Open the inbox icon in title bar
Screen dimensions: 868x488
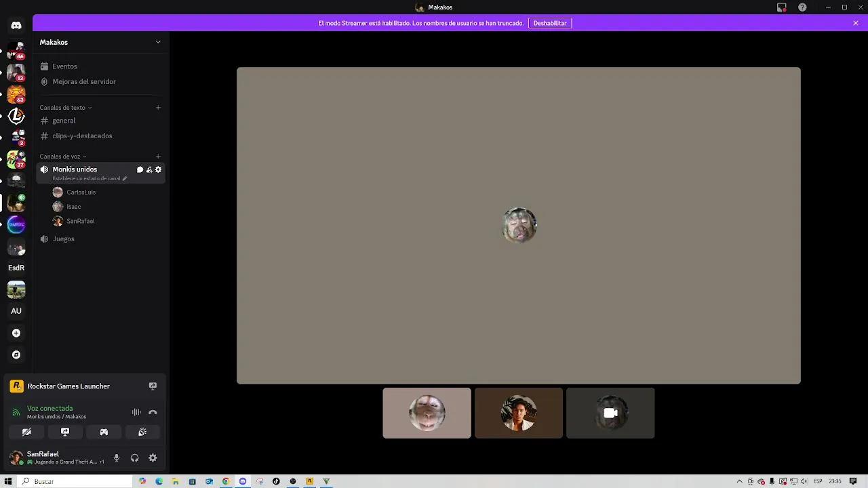(782, 7)
